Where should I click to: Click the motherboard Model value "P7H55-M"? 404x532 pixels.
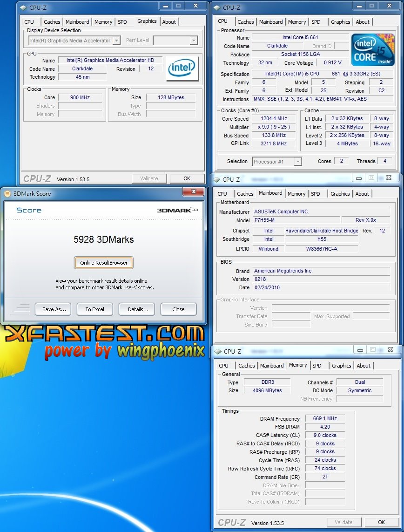click(x=296, y=220)
